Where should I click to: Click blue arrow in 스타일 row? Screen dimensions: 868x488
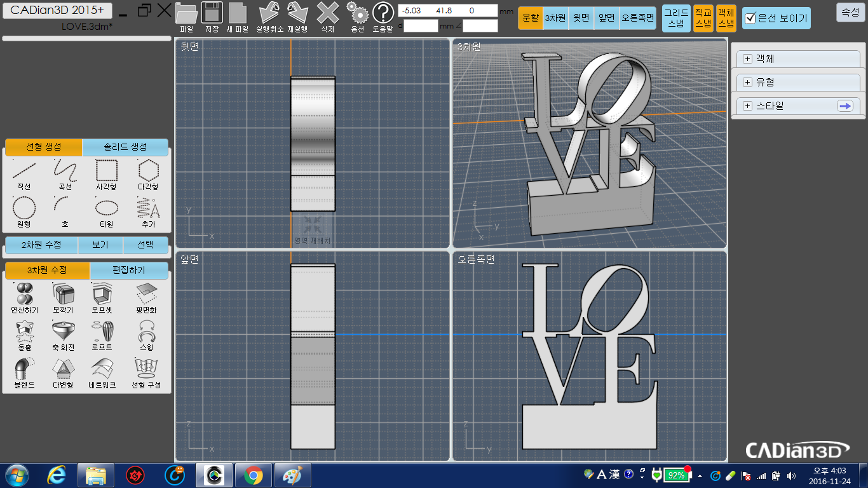pyautogui.click(x=844, y=106)
